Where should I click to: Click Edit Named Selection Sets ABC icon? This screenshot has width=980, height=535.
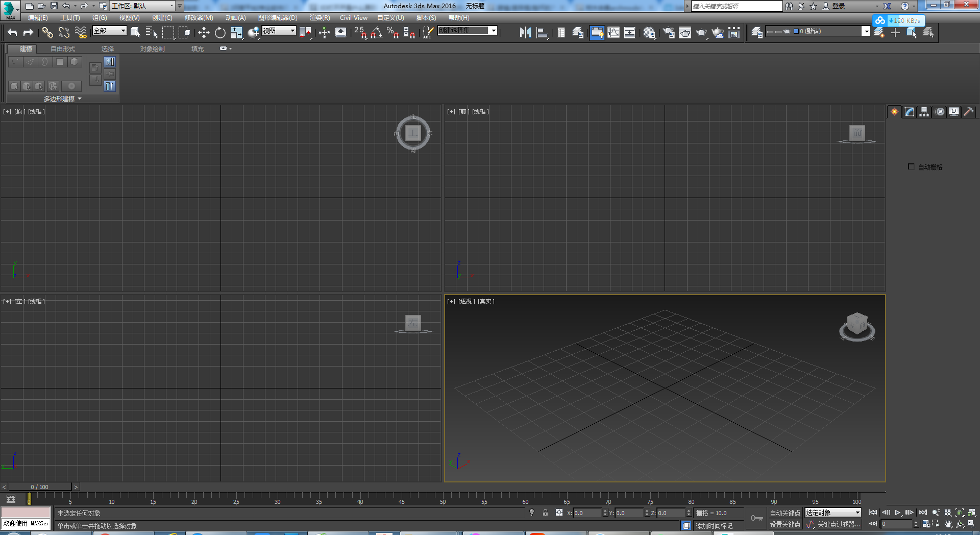[x=428, y=33]
